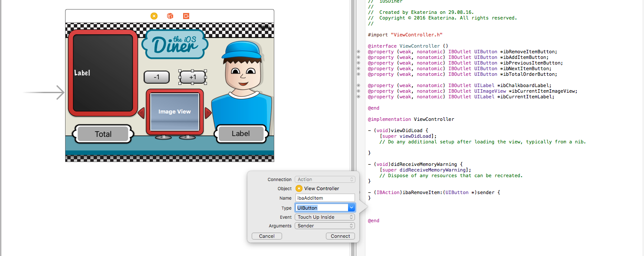Click outlet circle for ibTotalOrderButton
Screen dimensions: 644x256
[x=358, y=74]
